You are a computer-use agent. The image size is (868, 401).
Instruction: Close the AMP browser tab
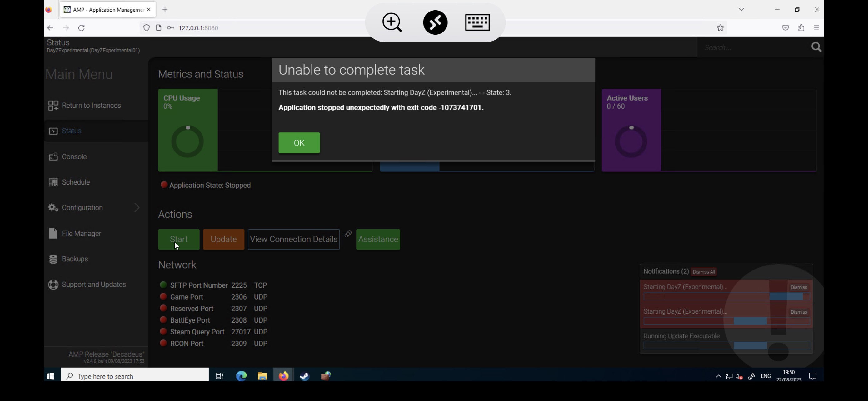(x=149, y=10)
